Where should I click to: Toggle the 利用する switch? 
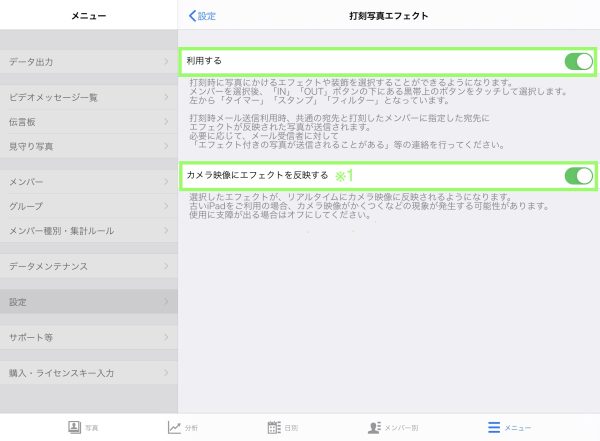pyautogui.click(x=577, y=62)
